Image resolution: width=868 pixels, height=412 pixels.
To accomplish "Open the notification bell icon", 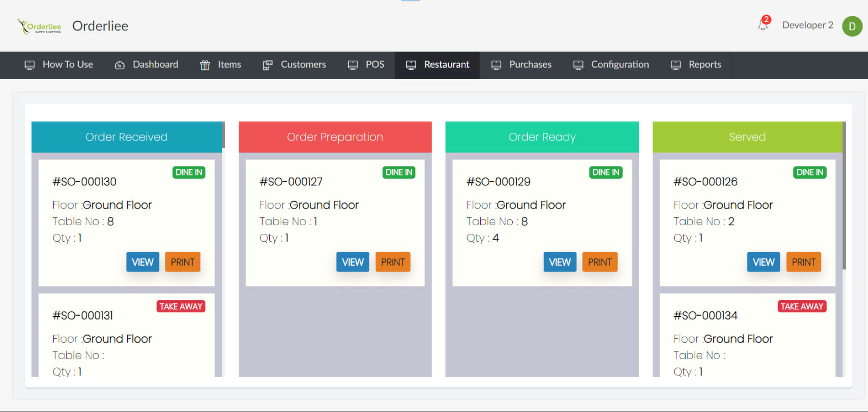I will pos(763,25).
